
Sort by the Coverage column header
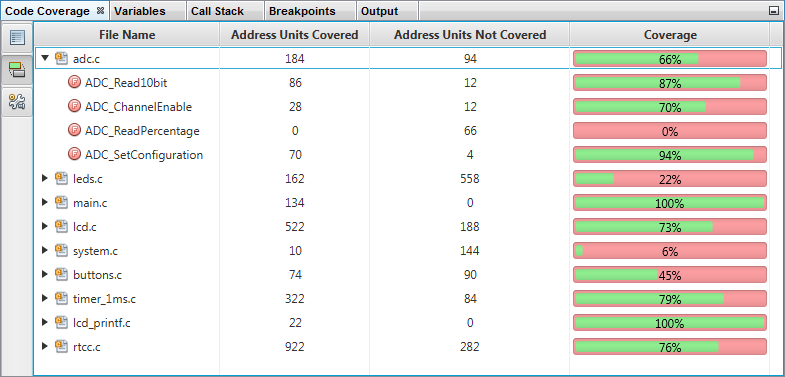pos(670,35)
